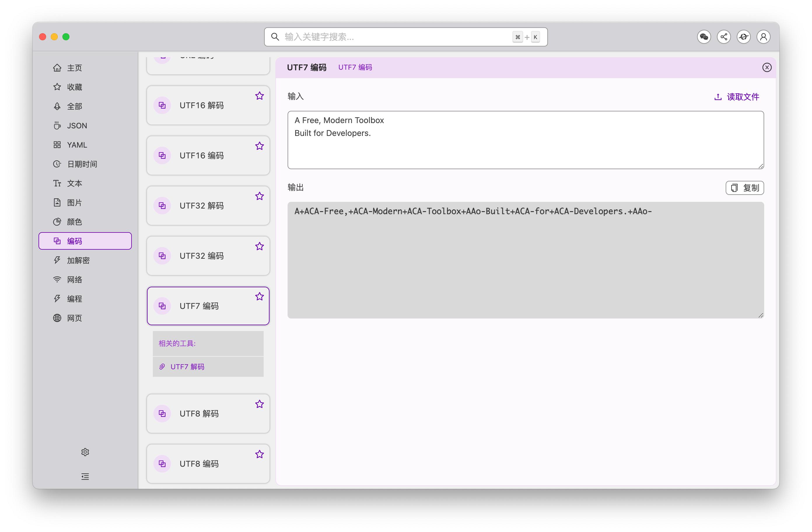The width and height of the screenshot is (812, 532).
Task: Open 编程 category
Action: 85,299
